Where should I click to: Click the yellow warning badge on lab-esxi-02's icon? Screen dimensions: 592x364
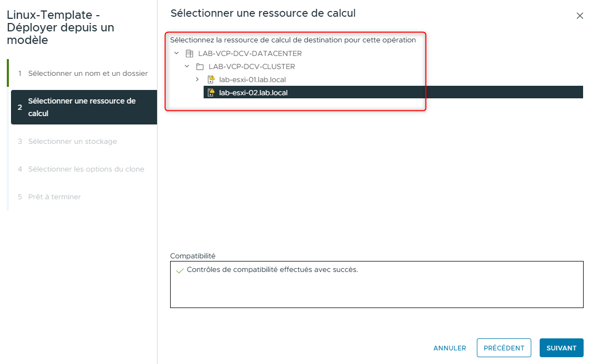(x=213, y=90)
